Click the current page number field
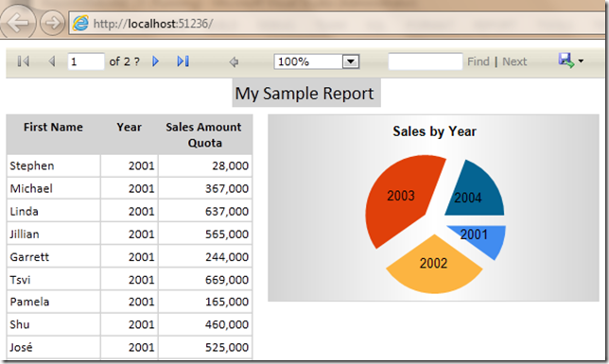 tap(86, 61)
